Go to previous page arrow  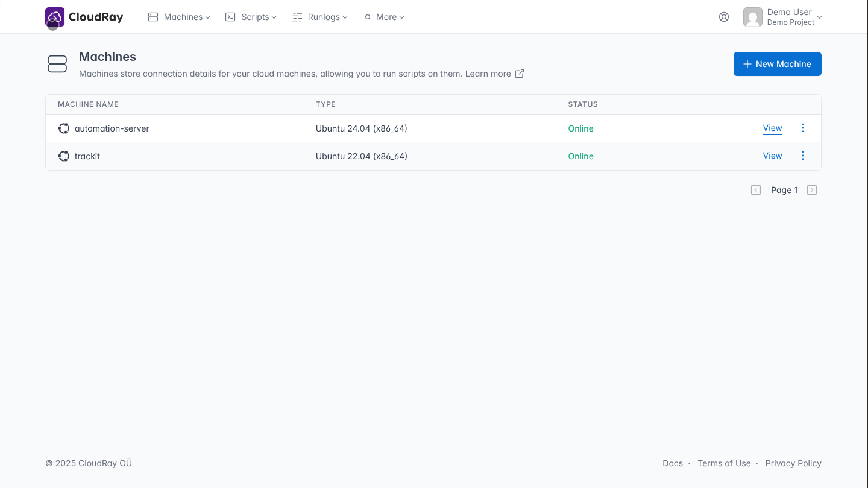point(756,190)
